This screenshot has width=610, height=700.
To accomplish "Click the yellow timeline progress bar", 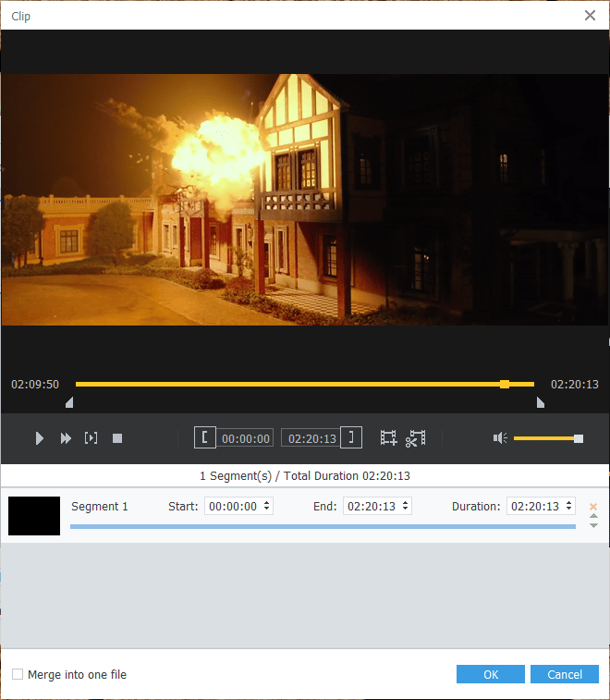I will click(305, 385).
